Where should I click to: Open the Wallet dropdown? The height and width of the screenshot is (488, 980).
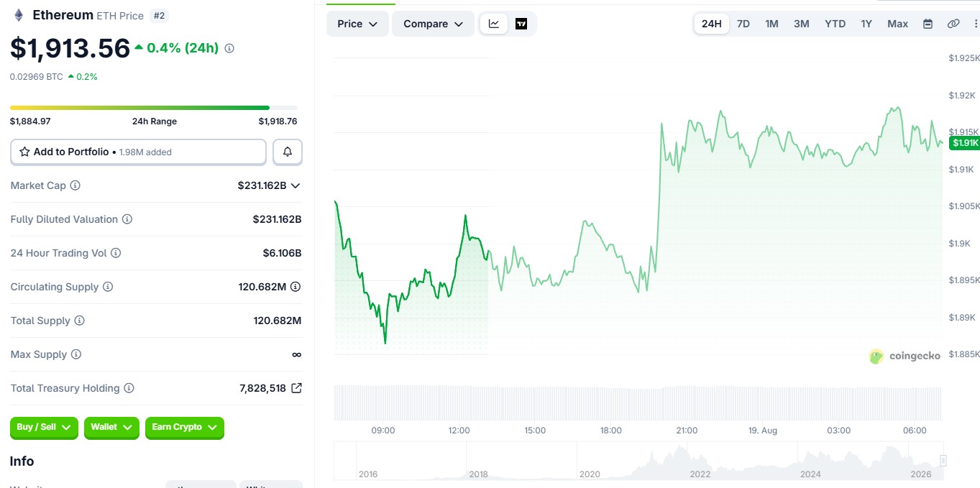[x=111, y=428]
